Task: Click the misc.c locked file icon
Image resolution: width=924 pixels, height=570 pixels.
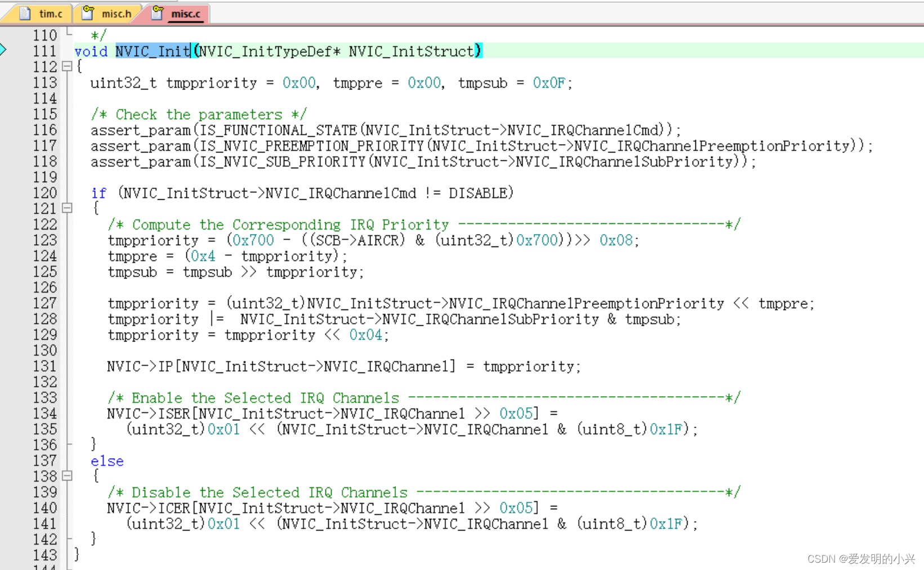Action: point(158,13)
